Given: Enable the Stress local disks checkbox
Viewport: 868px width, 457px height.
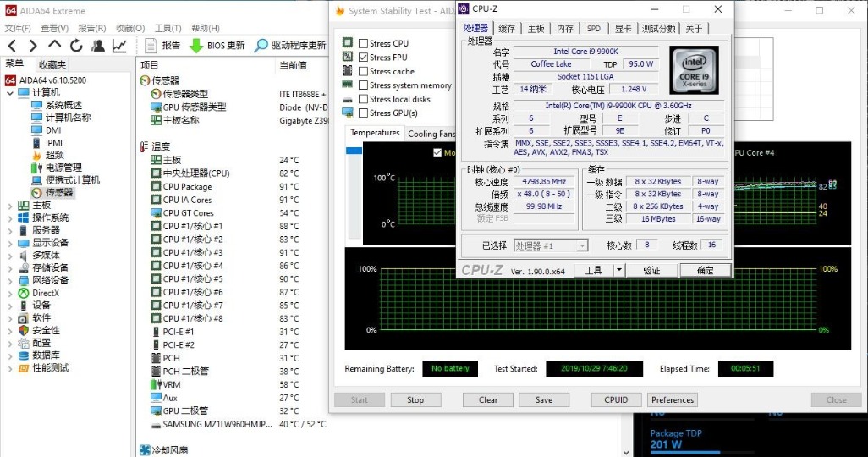Looking at the screenshot, I should point(364,99).
